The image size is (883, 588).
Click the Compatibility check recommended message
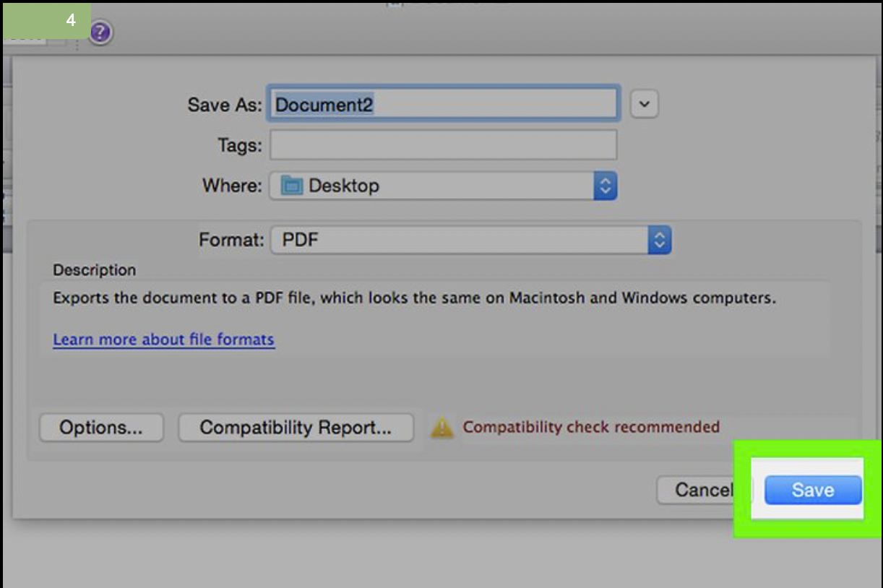click(590, 427)
